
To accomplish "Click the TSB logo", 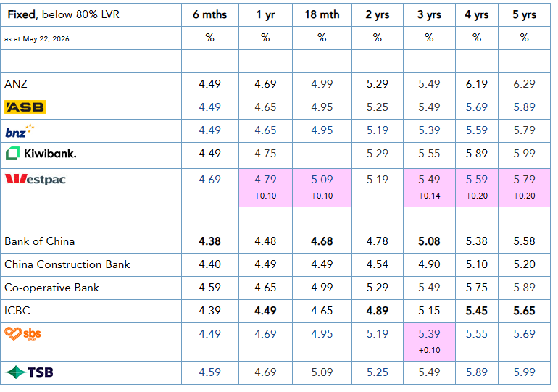I will [29, 372].
